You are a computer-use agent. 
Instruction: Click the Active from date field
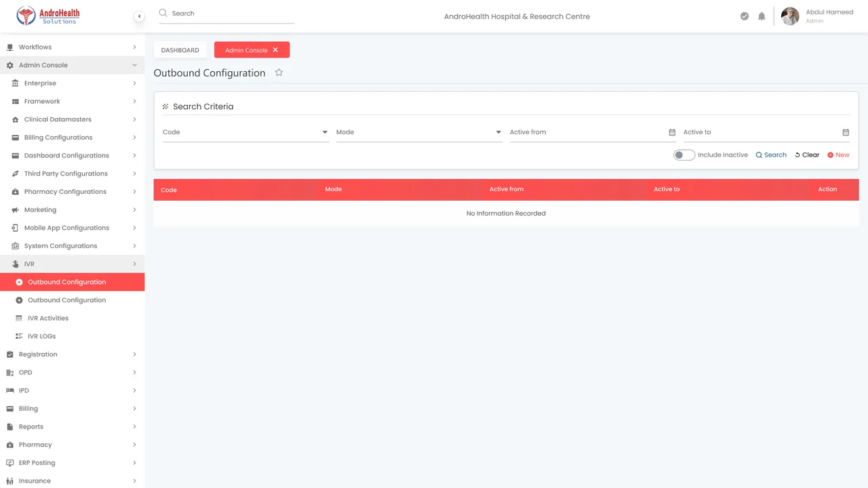(x=593, y=132)
